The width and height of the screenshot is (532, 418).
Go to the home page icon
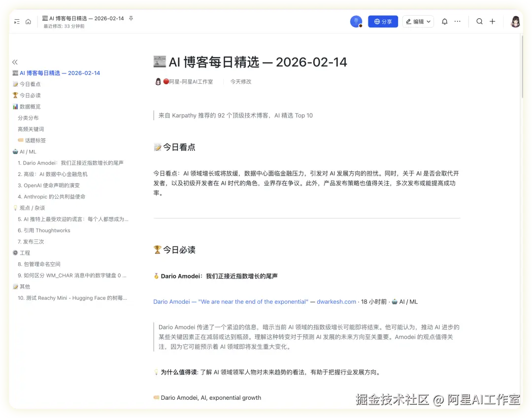coord(28,22)
